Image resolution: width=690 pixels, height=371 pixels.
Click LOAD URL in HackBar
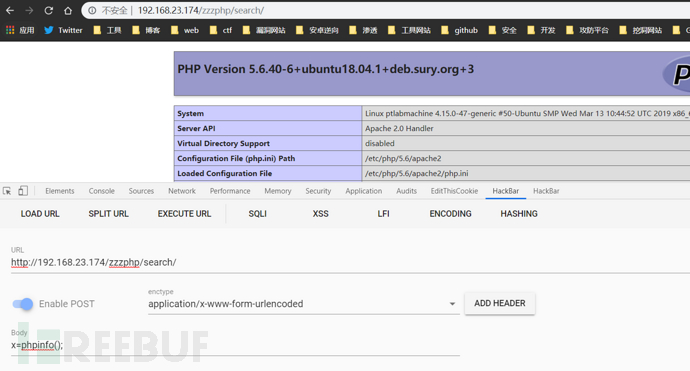click(x=40, y=214)
